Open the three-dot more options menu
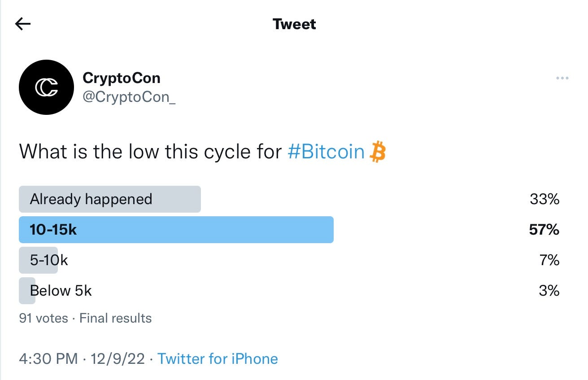Image resolution: width=588 pixels, height=380 pixels. [x=562, y=79]
